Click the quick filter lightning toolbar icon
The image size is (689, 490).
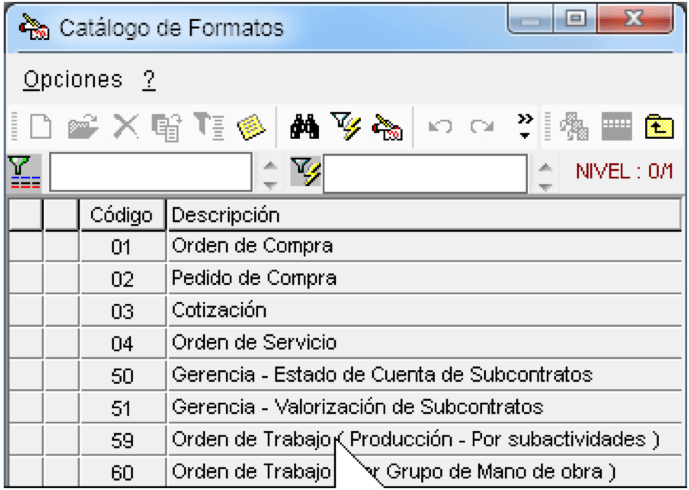345,127
